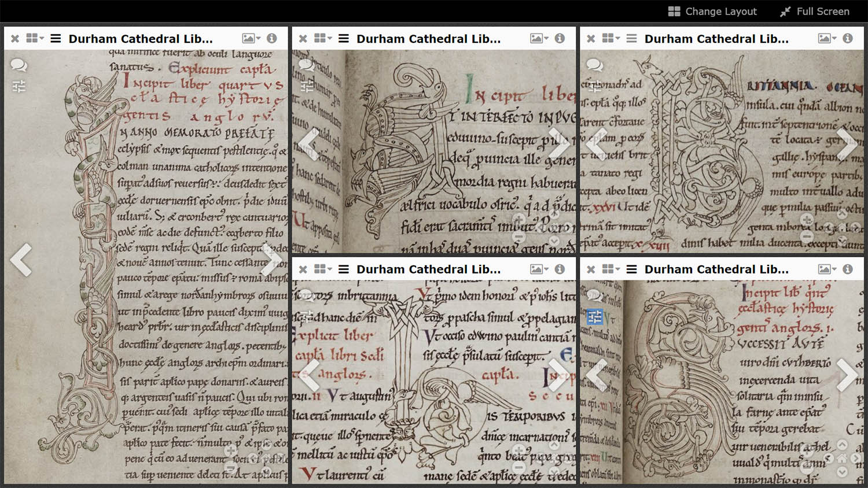Toggle annotations bubble in top-right window
868x488 pixels.
(x=595, y=65)
